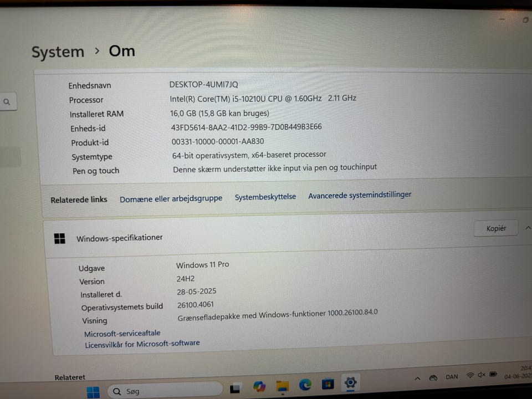The image size is (532, 399).
Task: Select device name DESKTOP-4UMI7JQ
Action: tap(203, 84)
